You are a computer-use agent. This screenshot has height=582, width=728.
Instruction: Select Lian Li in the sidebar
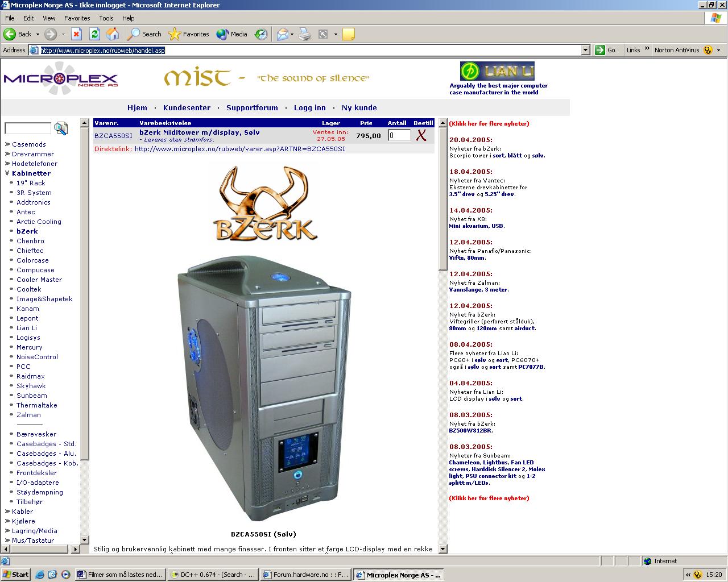pyautogui.click(x=27, y=328)
